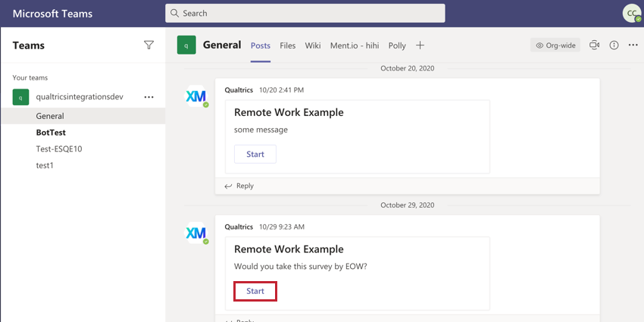Start a video meeting via camera icon

tap(594, 45)
